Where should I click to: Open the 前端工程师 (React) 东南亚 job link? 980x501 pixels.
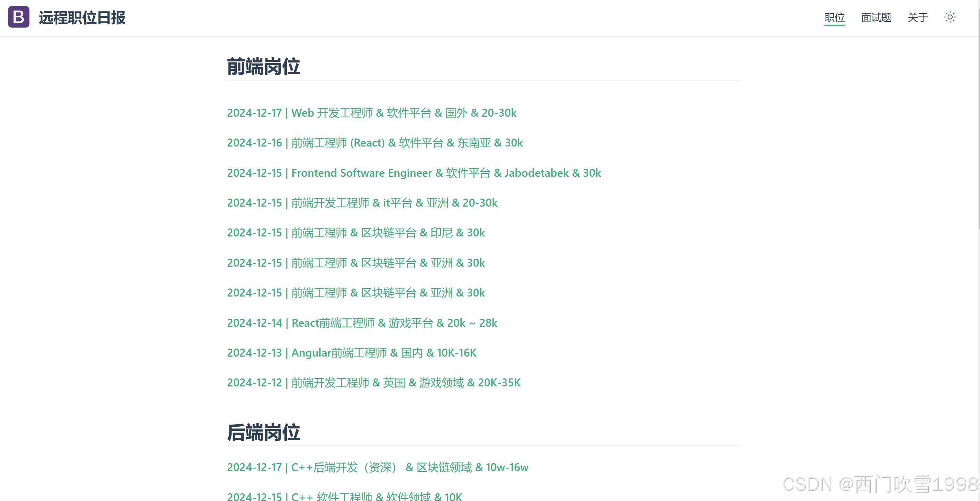pyautogui.click(x=375, y=143)
